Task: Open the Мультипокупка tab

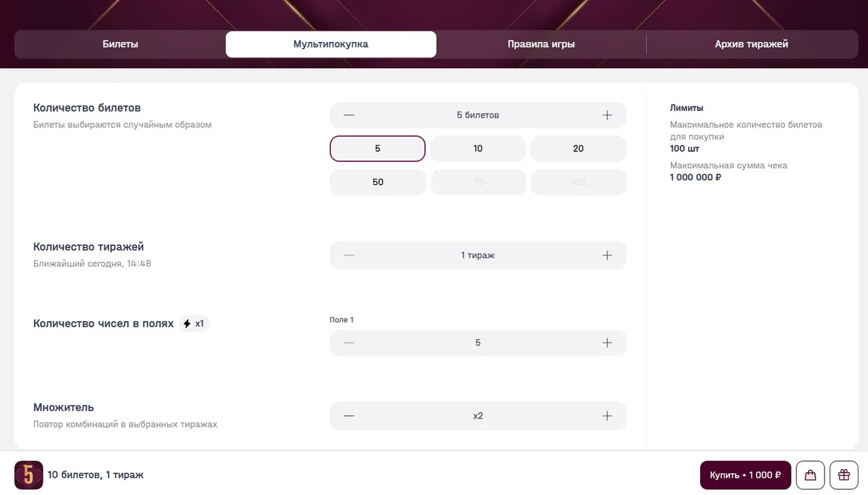Action: pyautogui.click(x=331, y=45)
